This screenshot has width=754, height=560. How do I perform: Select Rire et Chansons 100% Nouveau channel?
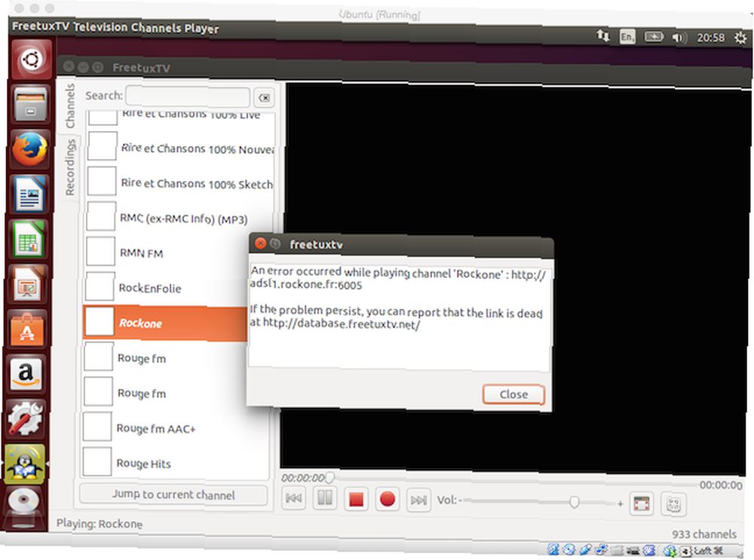point(180,148)
